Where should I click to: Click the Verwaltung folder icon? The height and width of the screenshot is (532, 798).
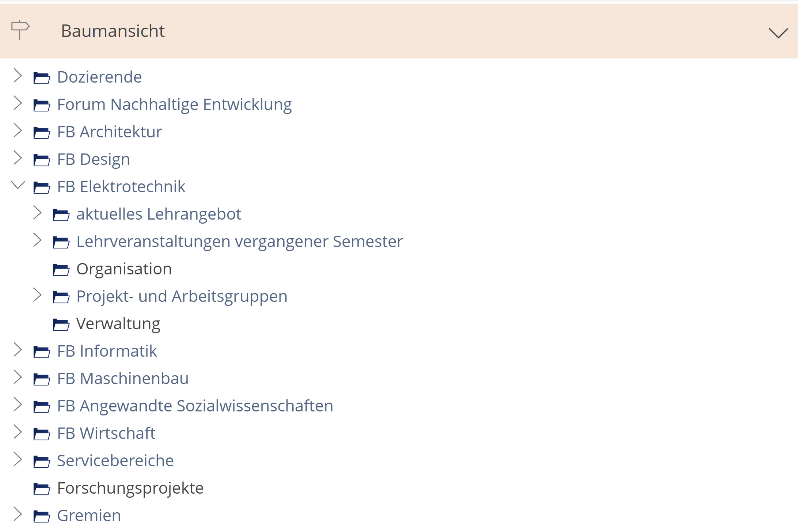tap(61, 324)
